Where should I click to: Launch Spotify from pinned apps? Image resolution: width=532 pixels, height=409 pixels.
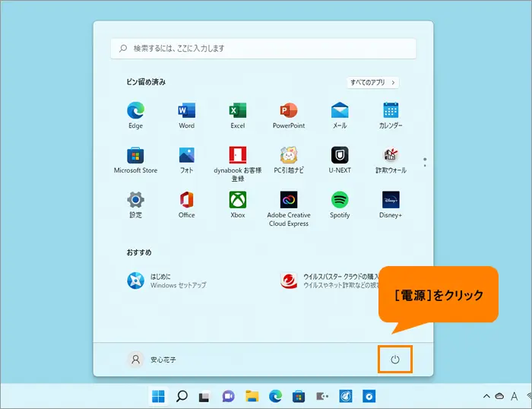(x=340, y=204)
